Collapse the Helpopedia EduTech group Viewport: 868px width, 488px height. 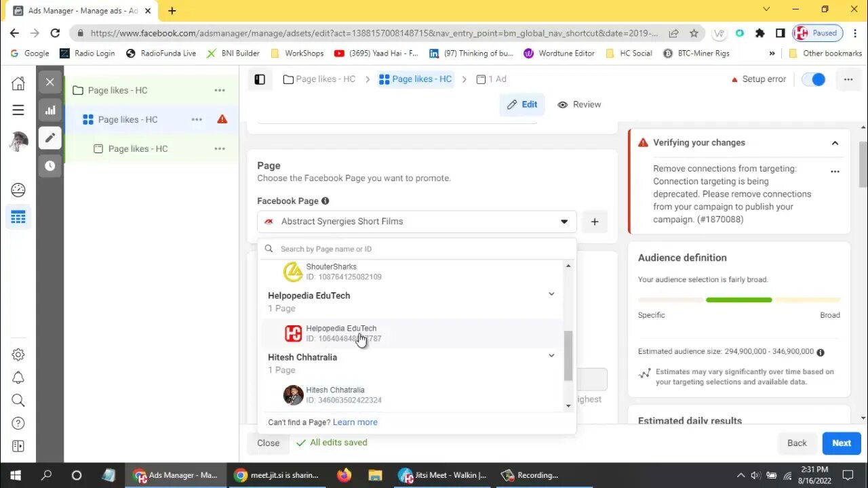[551, 294]
